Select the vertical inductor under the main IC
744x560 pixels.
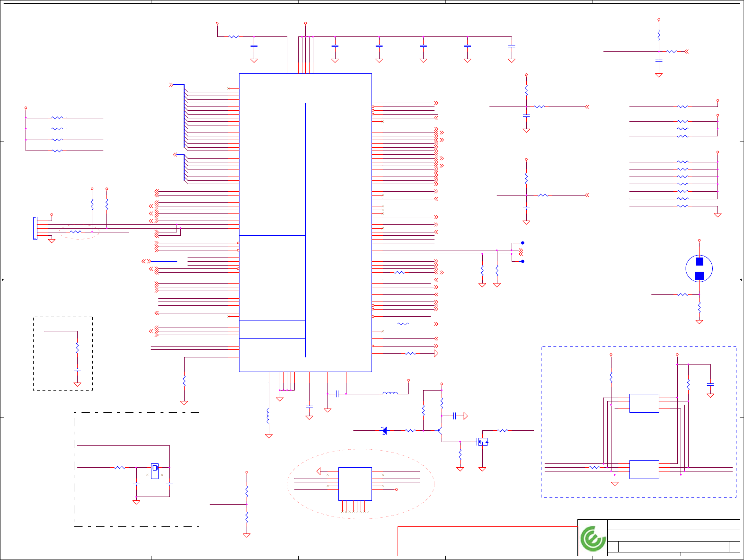[268, 416]
